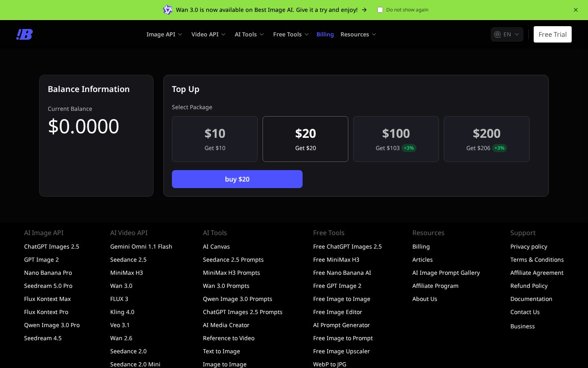Open the Reference to Video link
The image size is (588, 368).
[x=229, y=338]
